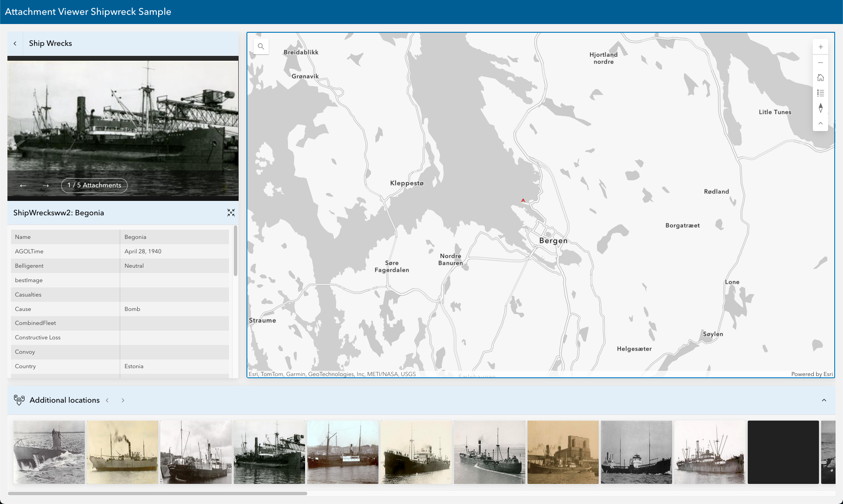
Task: Click the Powered by Esri link
Action: (812, 374)
